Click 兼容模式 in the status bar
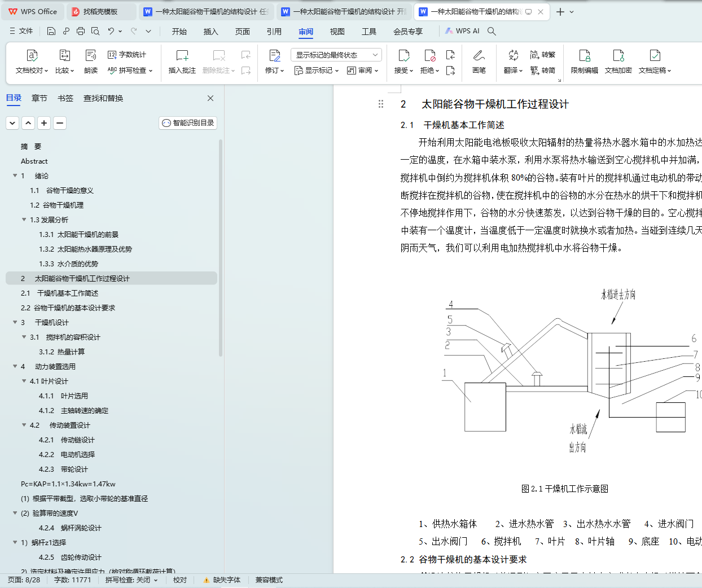 coord(269,580)
